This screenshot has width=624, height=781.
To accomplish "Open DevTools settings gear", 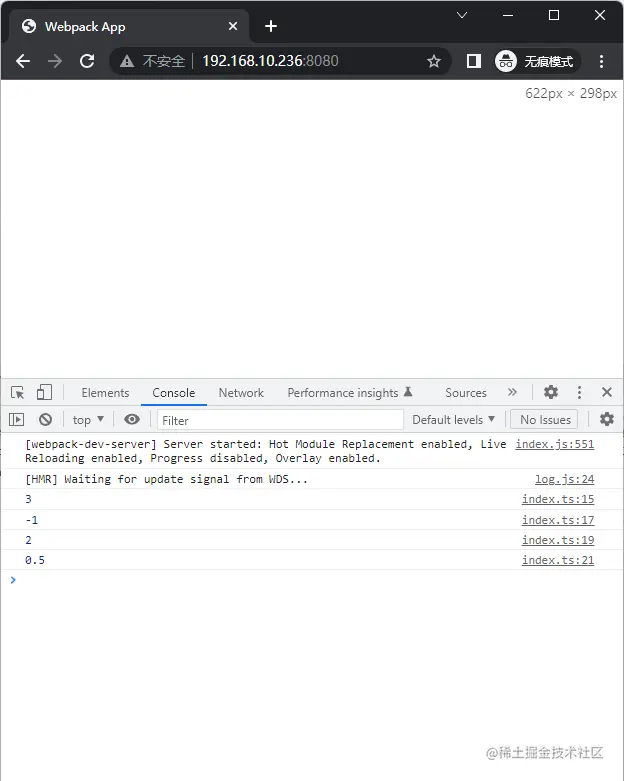I will 550,392.
